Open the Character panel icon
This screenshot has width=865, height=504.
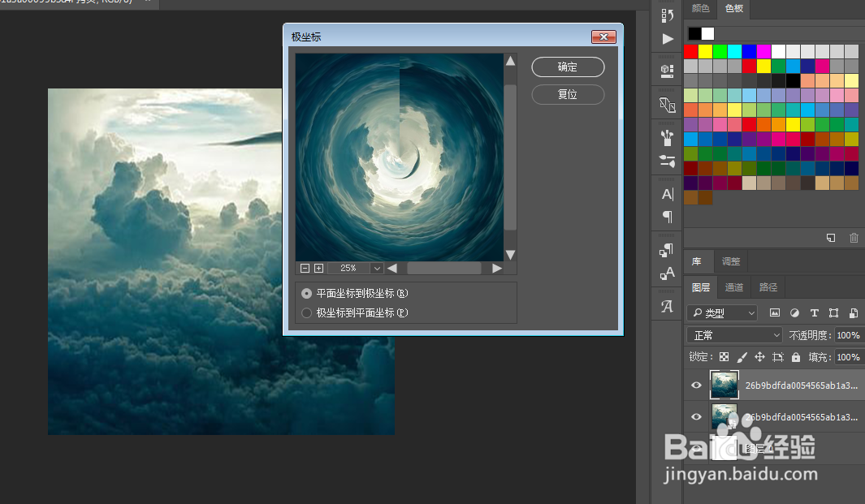click(x=668, y=194)
